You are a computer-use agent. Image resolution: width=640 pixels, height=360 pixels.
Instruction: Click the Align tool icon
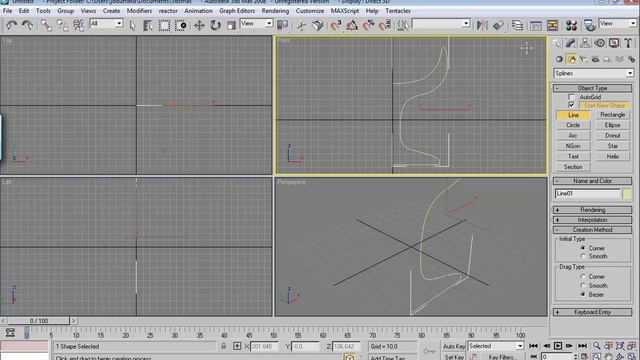[x=498, y=25]
